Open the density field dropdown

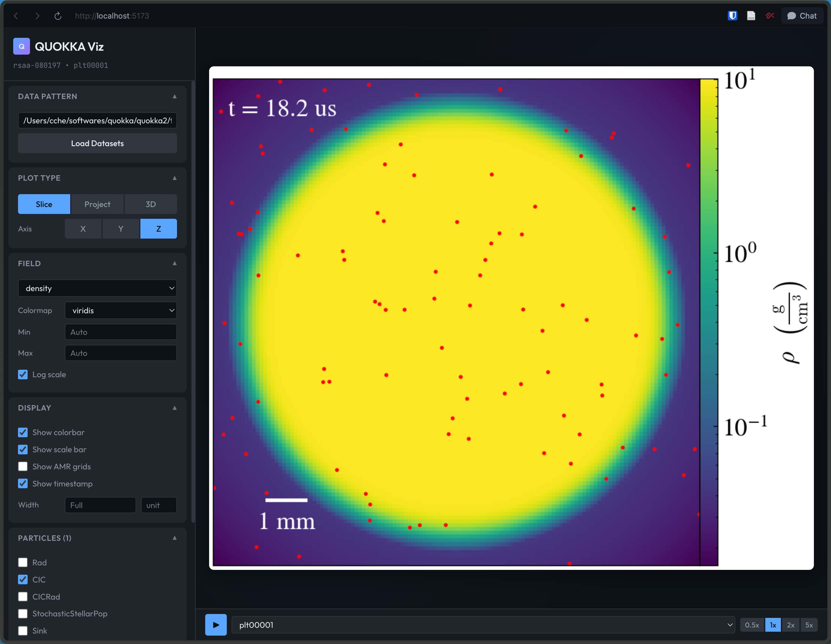(x=97, y=288)
